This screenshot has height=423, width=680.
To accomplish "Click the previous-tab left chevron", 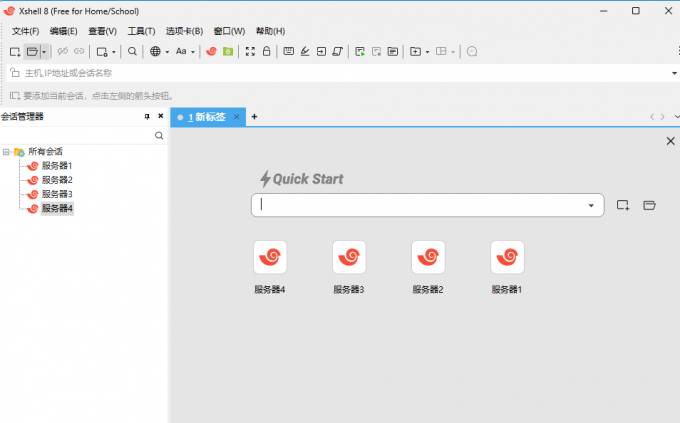I will [652, 117].
